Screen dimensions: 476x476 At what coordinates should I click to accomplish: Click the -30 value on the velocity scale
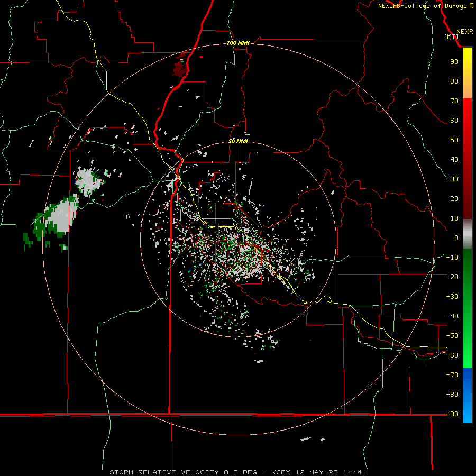(x=452, y=297)
